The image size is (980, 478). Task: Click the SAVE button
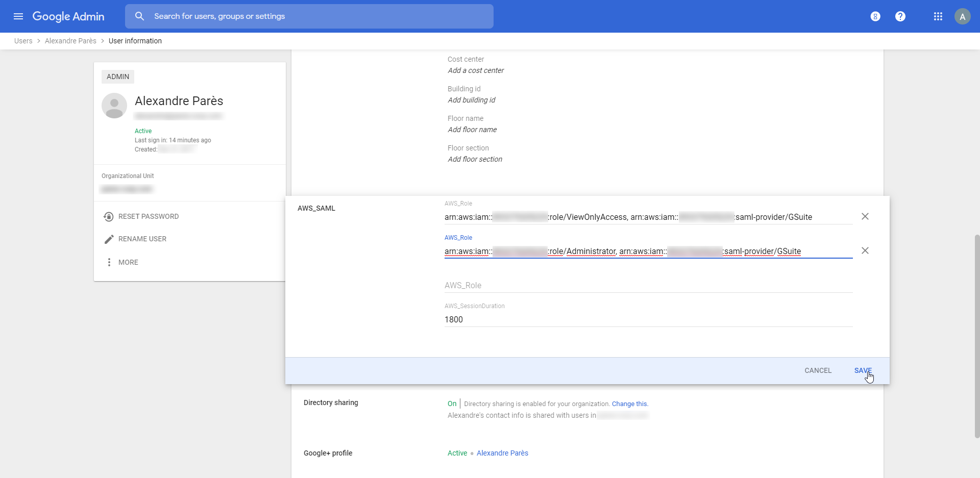tap(863, 370)
